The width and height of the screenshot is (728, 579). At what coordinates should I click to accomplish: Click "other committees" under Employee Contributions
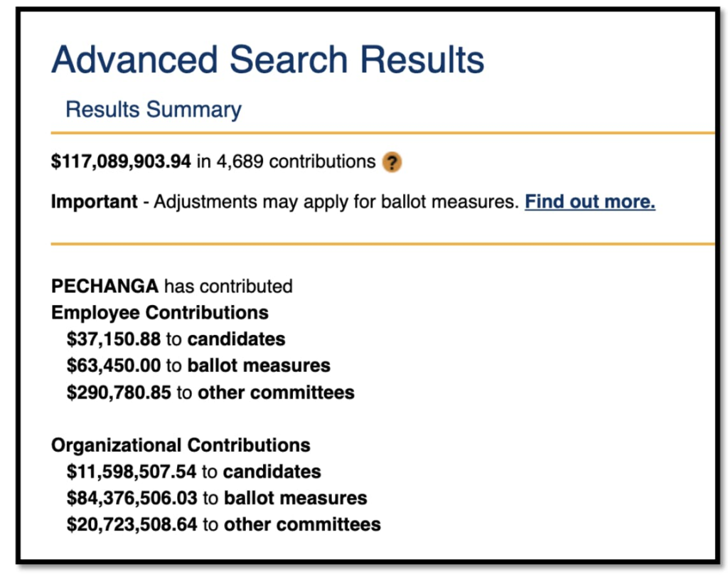click(276, 392)
